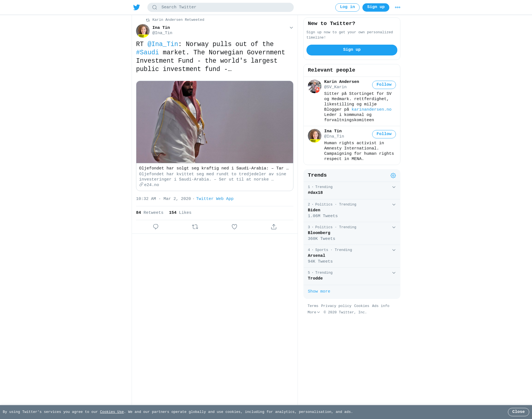Open Trends settings gear icon
This screenshot has height=419, width=532.
coord(393,176)
